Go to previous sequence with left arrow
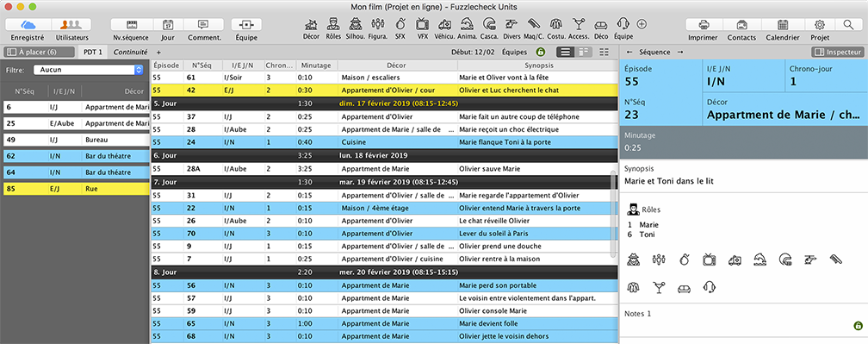The height and width of the screenshot is (344, 868). click(x=629, y=52)
